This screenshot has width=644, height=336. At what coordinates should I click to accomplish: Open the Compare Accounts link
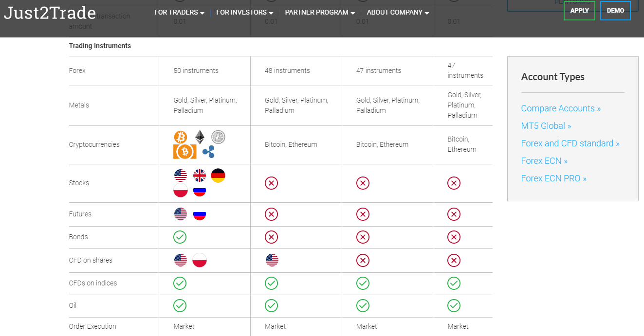coord(561,108)
